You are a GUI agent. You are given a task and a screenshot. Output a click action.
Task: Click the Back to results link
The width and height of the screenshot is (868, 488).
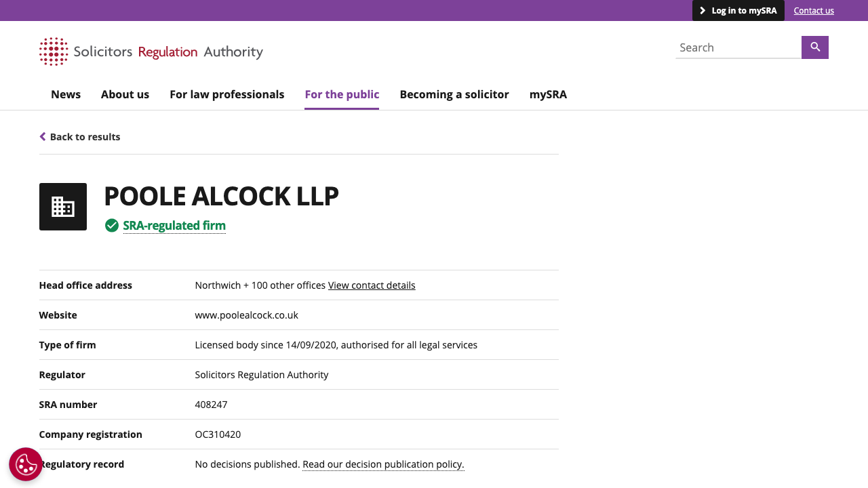point(85,137)
